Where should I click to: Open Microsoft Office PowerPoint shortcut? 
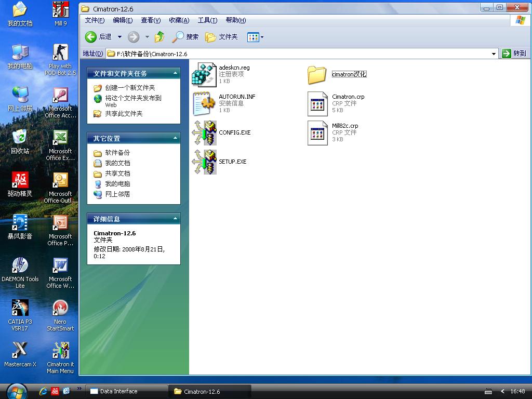coord(60,230)
